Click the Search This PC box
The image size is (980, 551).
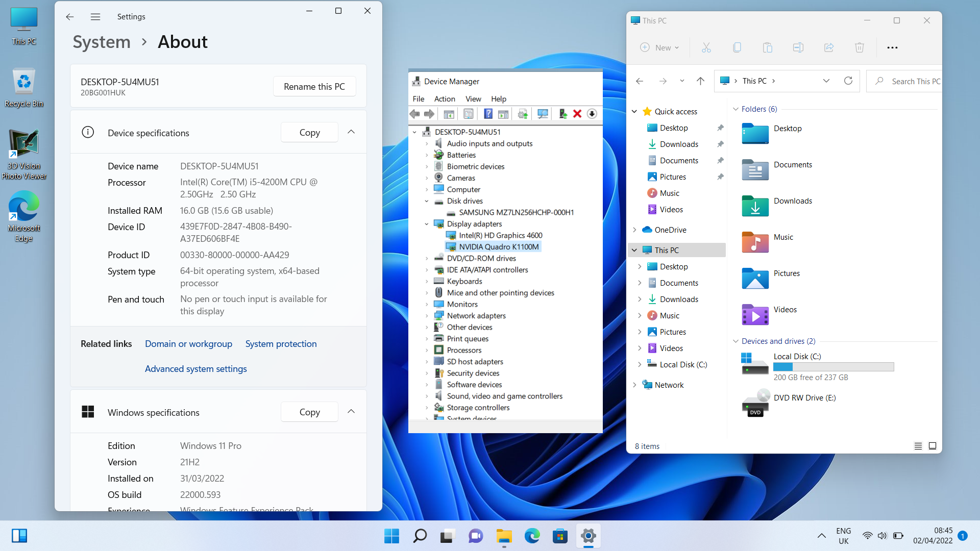tap(905, 81)
